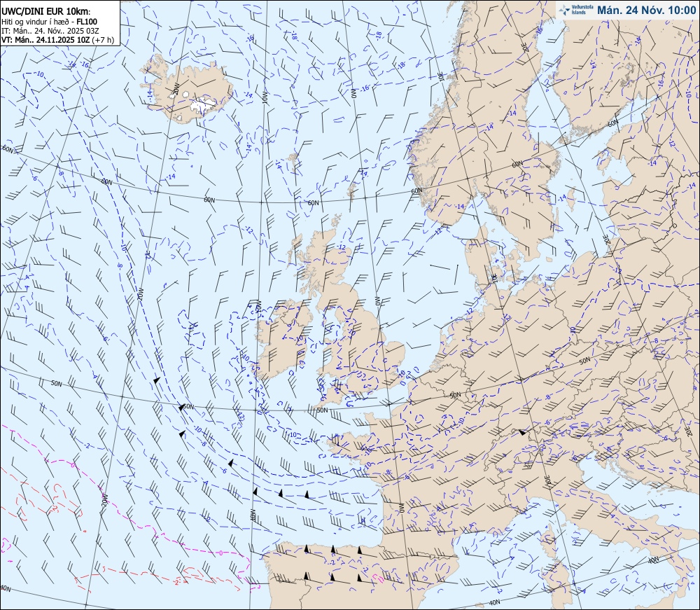The height and width of the screenshot is (610, 700).
Task: Click the Veðurstofa Íslands logo icon
Action: coord(566,9)
